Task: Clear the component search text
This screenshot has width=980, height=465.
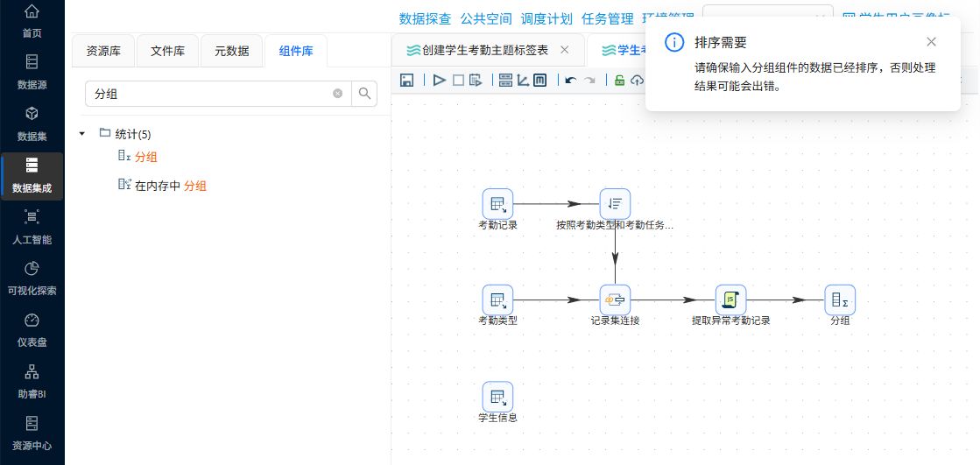Action: point(337,94)
